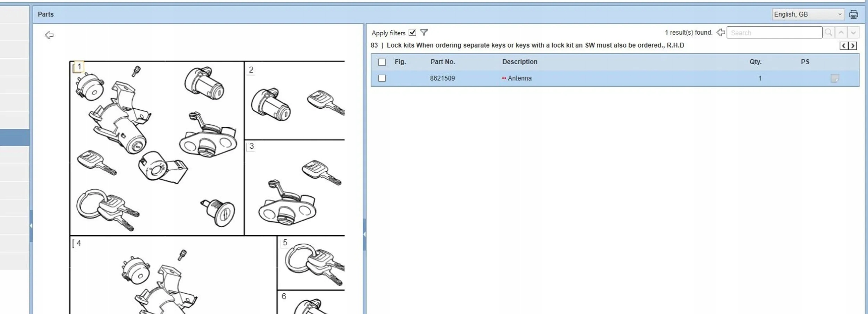Click the print icon

[853, 14]
